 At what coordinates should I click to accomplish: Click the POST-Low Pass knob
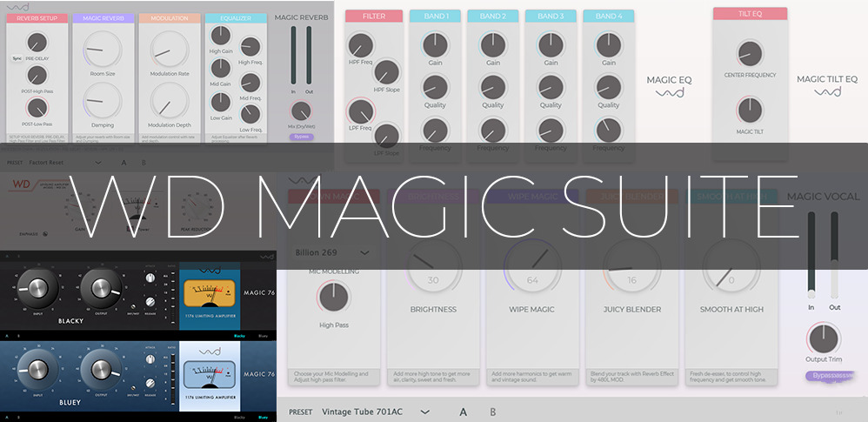point(37,107)
